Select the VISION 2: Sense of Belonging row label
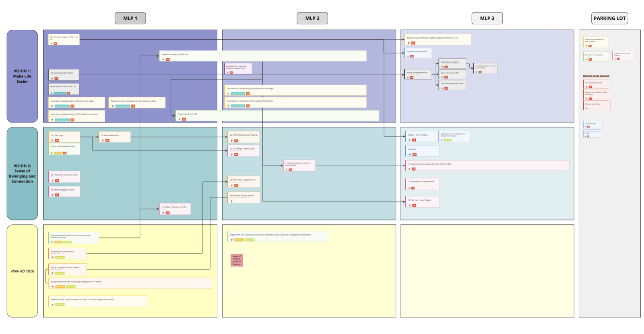Screen dimensions: 644x334 click(x=22, y=174)
